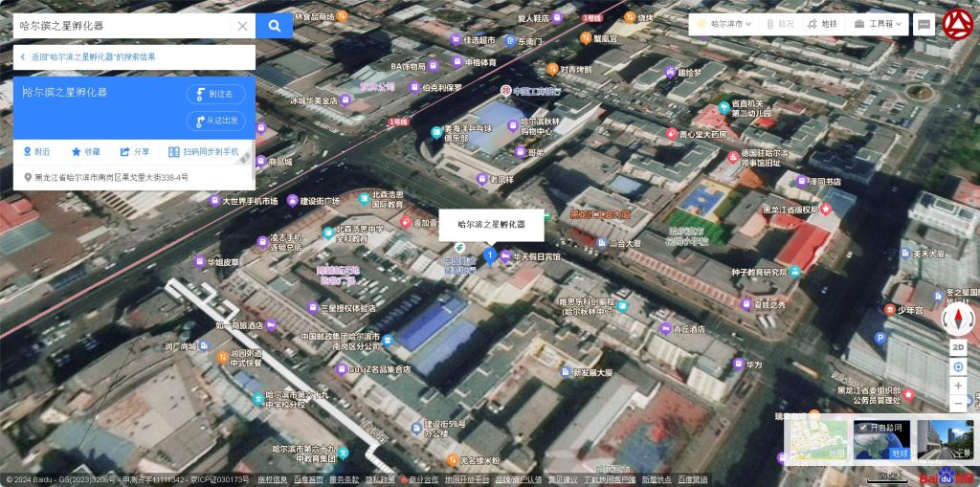Click the 三星授权体验店 shop icon
This screenshot has height=487, width=980.
pyautogui.click(x=313, y=307)
